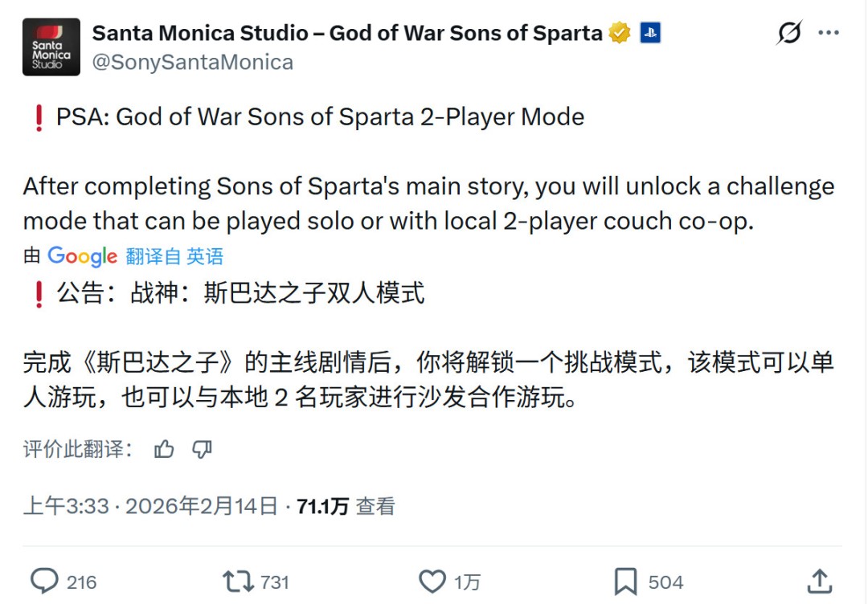
Task: Click the Grok analysis icon
Action: click(x=788, y=32)
